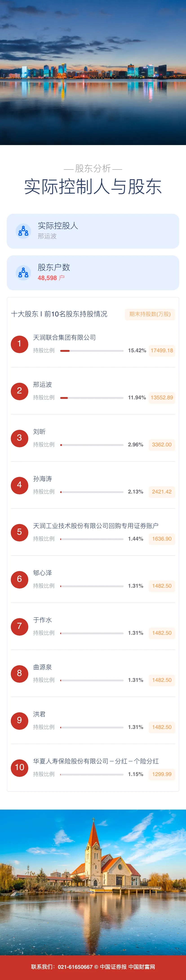This screenshot has height=980, width=186.
Task: Click the icon beside 股东户数
Action: click(x=23, y=272)
